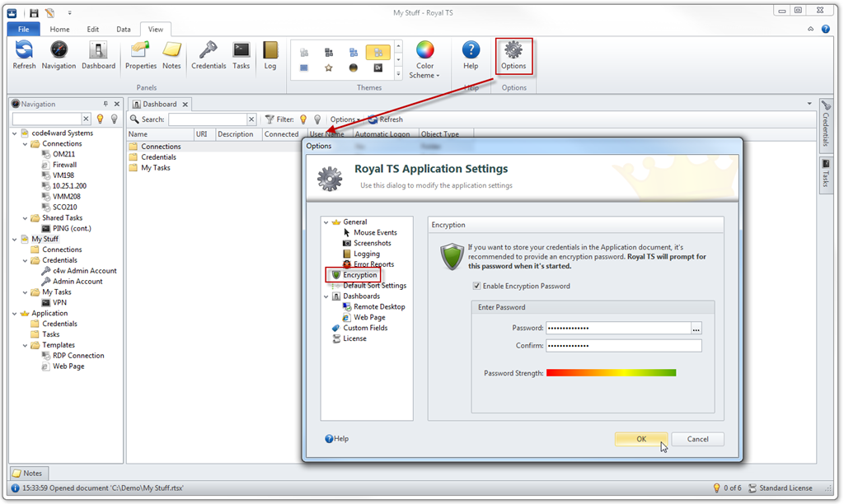Collapse Dashboards node in Options tree

tap(326, 296)
